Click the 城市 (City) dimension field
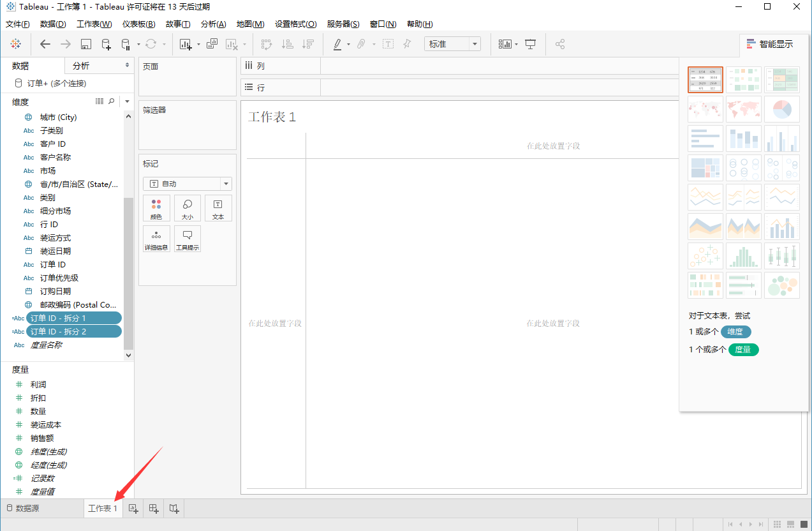 click(x=58, y=117)
